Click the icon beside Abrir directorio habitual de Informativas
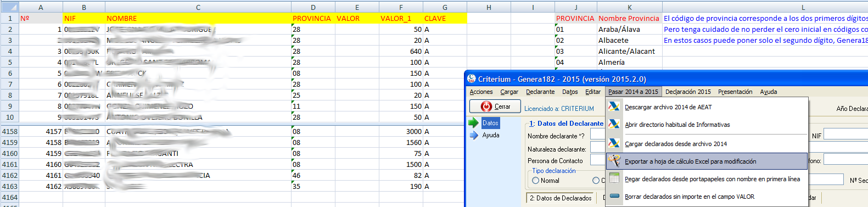The width and height of the screenshot is (868, 207). pyautogui.click(x=614, y=124)
